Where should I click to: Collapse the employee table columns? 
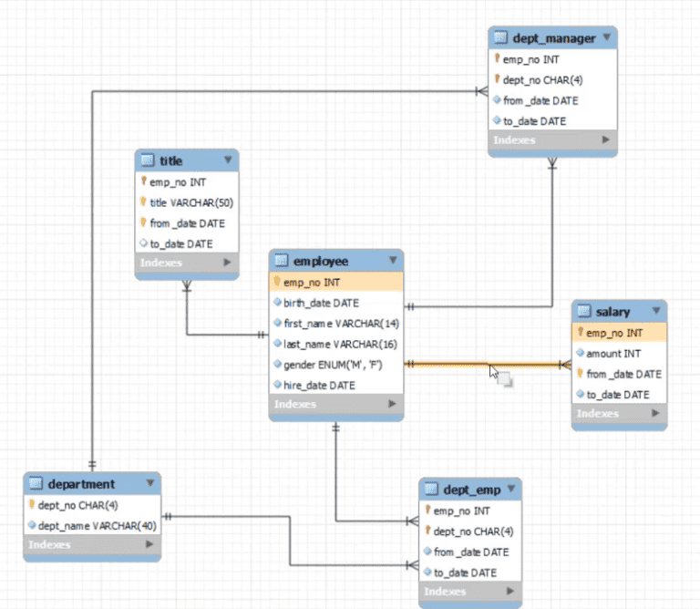393,260
